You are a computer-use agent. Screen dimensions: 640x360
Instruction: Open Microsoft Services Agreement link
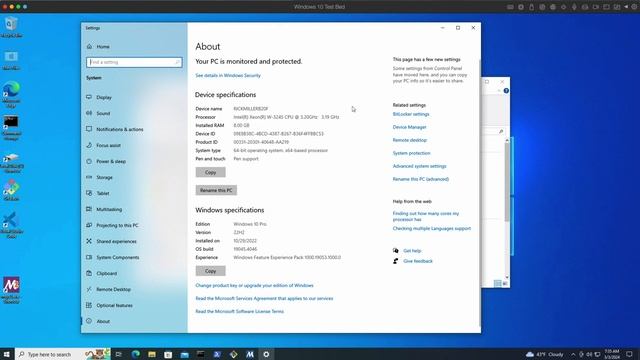pyautogui.click(x=264, y=298)
